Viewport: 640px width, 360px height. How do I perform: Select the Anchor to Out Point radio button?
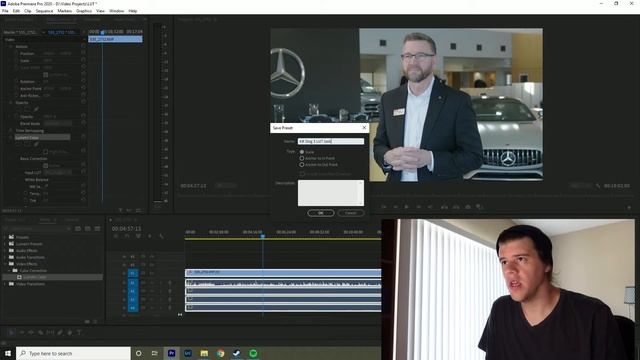[x=302, y=164]
